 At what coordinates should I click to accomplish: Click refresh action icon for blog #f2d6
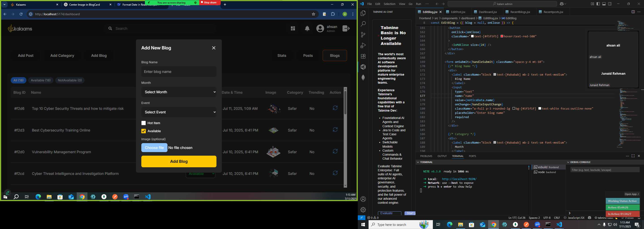pyautogui.click(x=335, y=108)
